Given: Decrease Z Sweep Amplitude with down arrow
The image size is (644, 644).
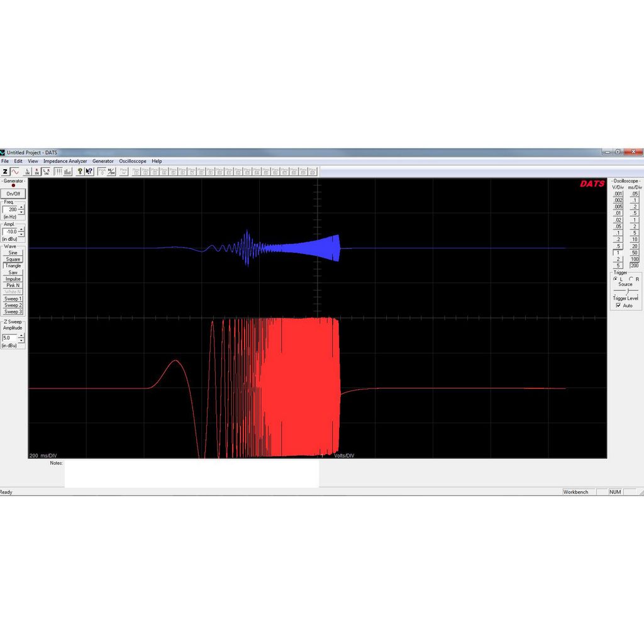Looking at the screenshot, I should click(x=21, y=340).
